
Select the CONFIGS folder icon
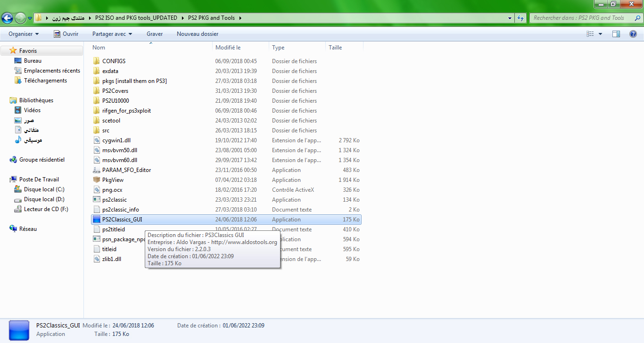(96, 61)
